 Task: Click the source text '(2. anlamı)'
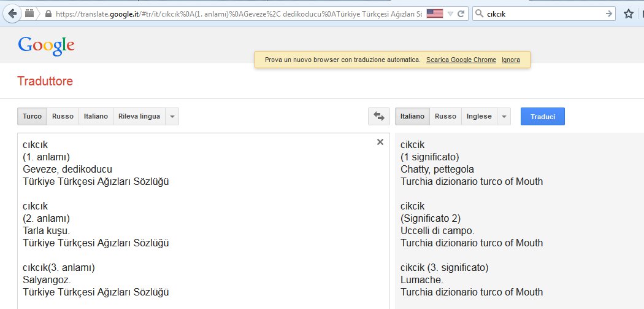[47, 218]
